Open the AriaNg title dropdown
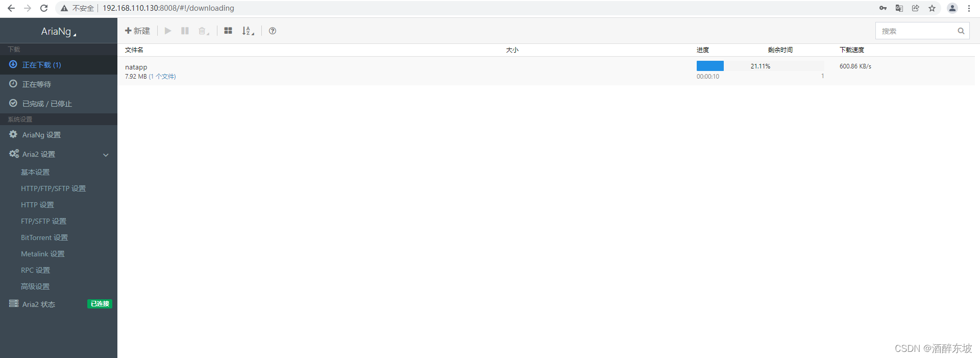 pos(59,32)
